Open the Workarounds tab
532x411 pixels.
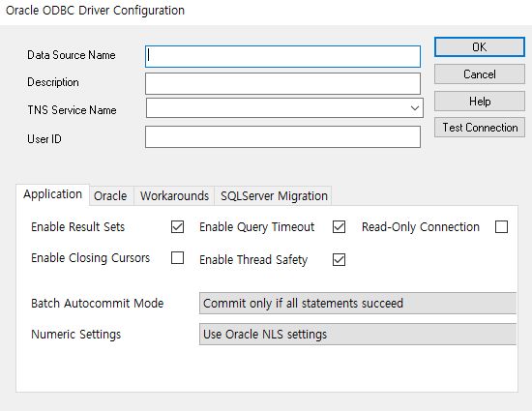pos(174,196)
